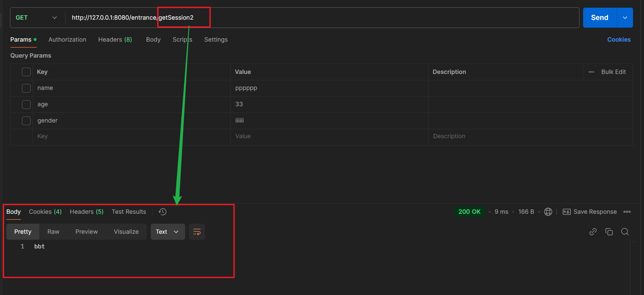Switch to the Params tab
Viewport: 644px width, 295px height.
click(23, 40)
